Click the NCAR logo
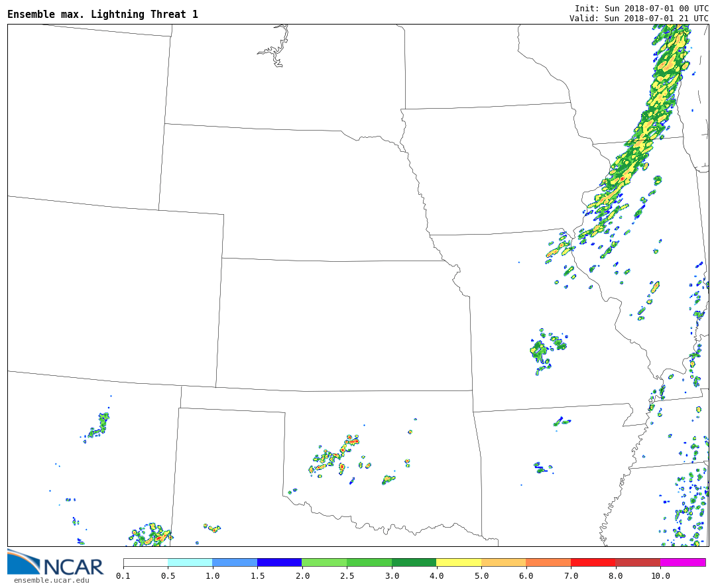 [x=56, y=562]
